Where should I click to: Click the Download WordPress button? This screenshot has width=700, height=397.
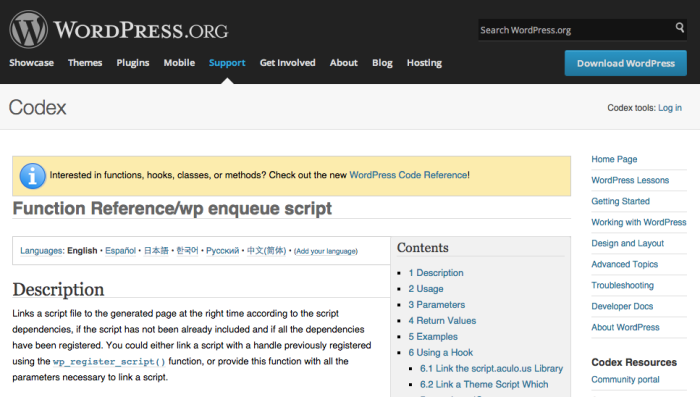coord(625,63)
